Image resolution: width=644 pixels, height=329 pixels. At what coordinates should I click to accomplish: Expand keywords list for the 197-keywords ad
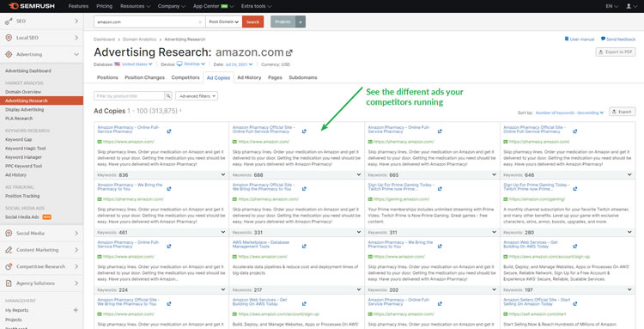click(x=629, y=289)
